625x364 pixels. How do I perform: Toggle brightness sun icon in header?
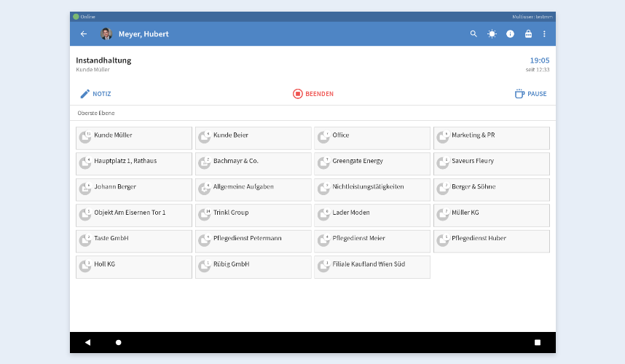[x=492, y=34]
